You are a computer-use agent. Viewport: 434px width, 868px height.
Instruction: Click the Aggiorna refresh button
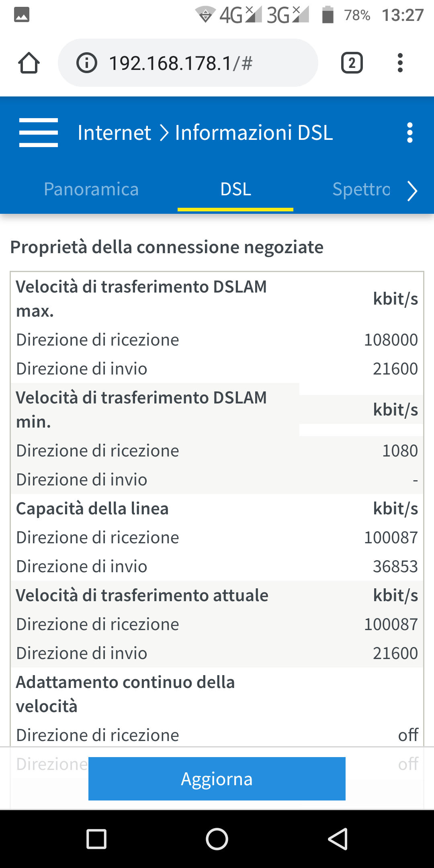(217, 779)
